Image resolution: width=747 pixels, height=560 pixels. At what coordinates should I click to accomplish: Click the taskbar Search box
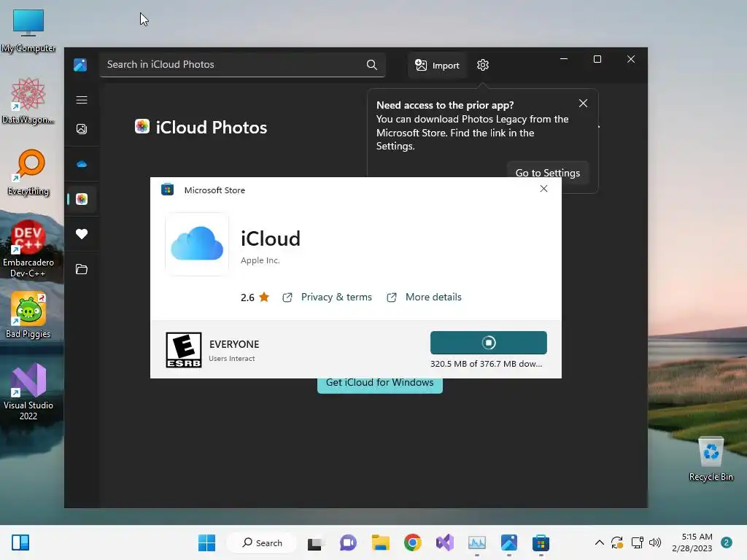262,542
